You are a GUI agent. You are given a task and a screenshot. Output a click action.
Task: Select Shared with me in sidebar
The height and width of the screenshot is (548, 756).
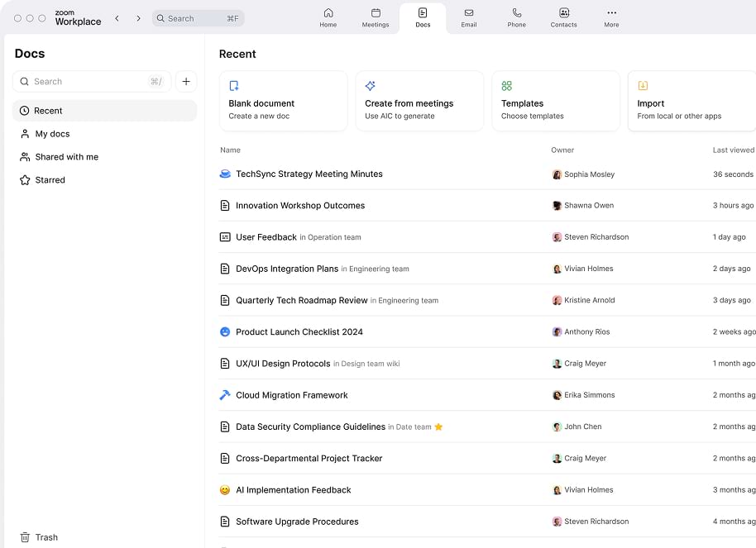coord(66,157)
